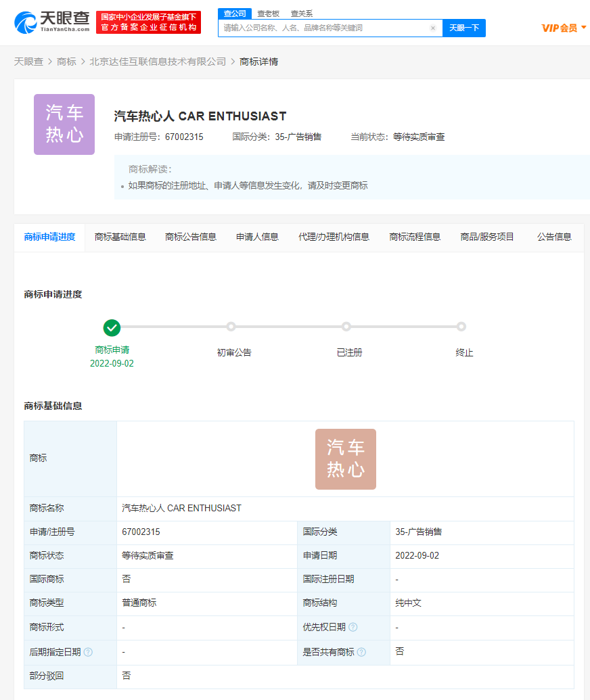590x700 pixels.
Task: Click the 终止 progress step circle
Action: pos(461,327)
